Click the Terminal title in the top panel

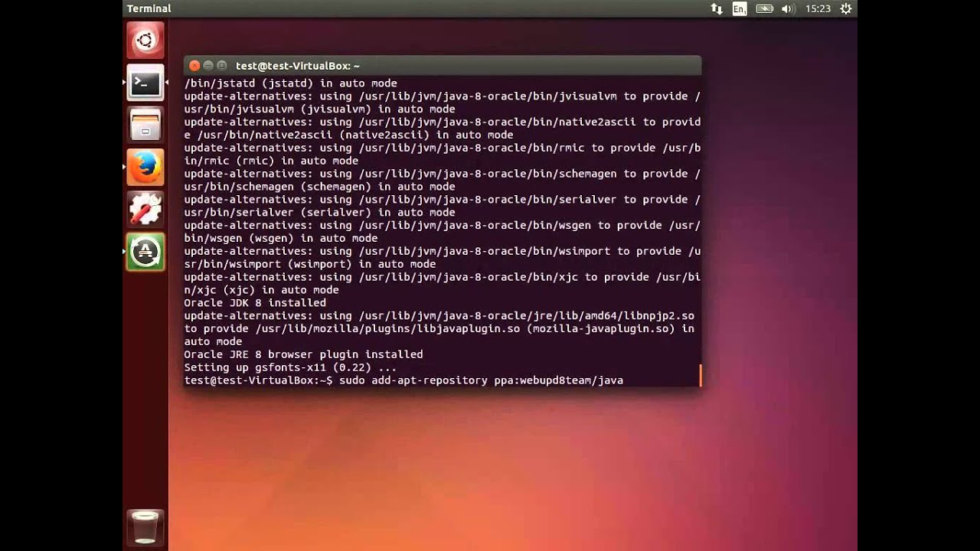pyautogui.click(x=149, y=8)
